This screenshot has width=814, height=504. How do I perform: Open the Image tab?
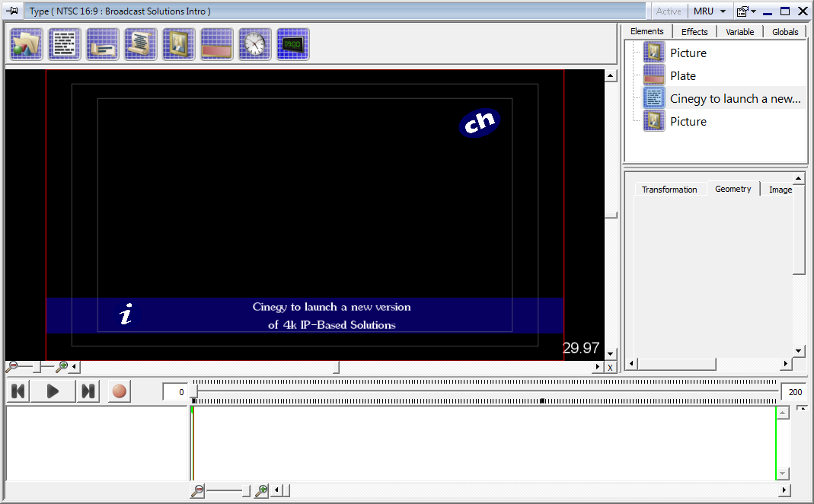pos(780,190)
